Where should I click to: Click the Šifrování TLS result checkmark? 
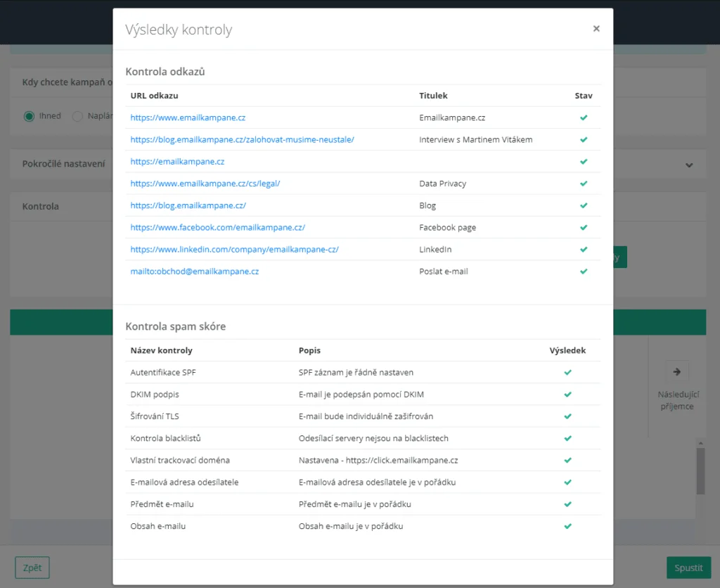[568, 416]
